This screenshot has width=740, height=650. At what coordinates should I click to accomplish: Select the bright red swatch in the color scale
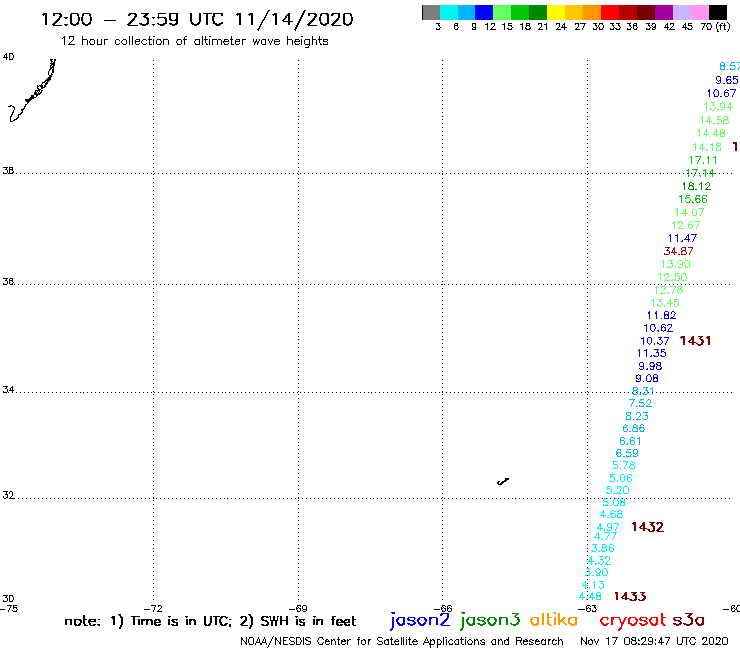tap(610, 12)
